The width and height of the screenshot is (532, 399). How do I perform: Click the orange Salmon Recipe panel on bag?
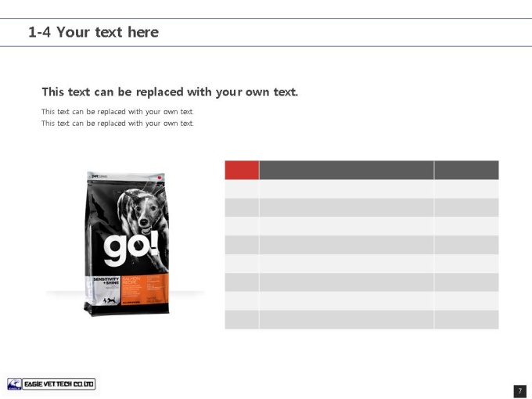[x=145, y=289]
